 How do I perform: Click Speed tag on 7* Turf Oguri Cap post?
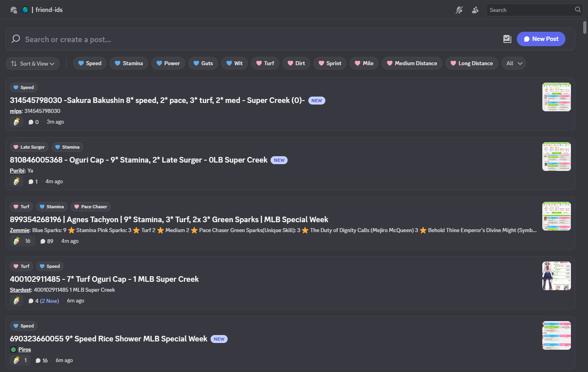pyautogui.click(x=50, y=266)
